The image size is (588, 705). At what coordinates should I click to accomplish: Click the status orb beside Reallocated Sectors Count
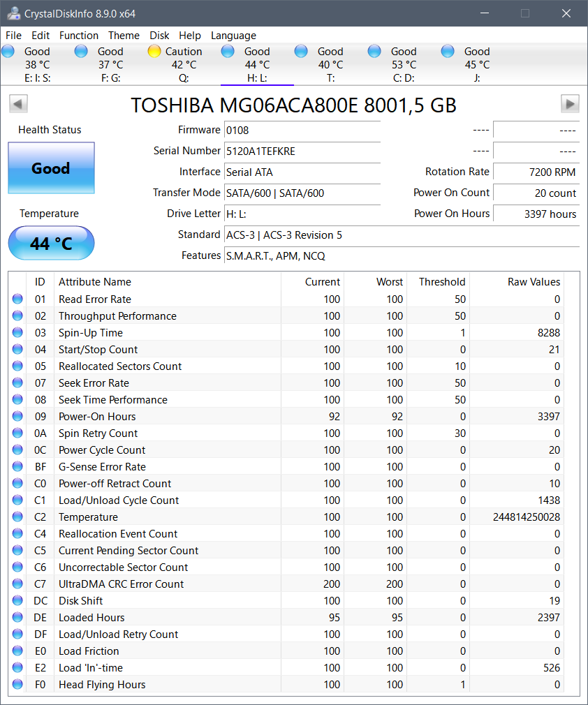coord(17,366)
